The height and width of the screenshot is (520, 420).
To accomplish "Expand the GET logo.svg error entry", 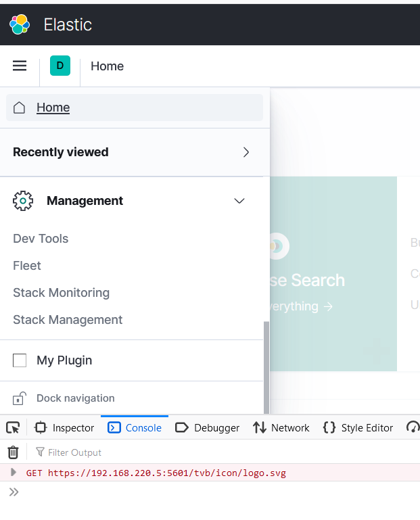I will click(x=13, y=472).
